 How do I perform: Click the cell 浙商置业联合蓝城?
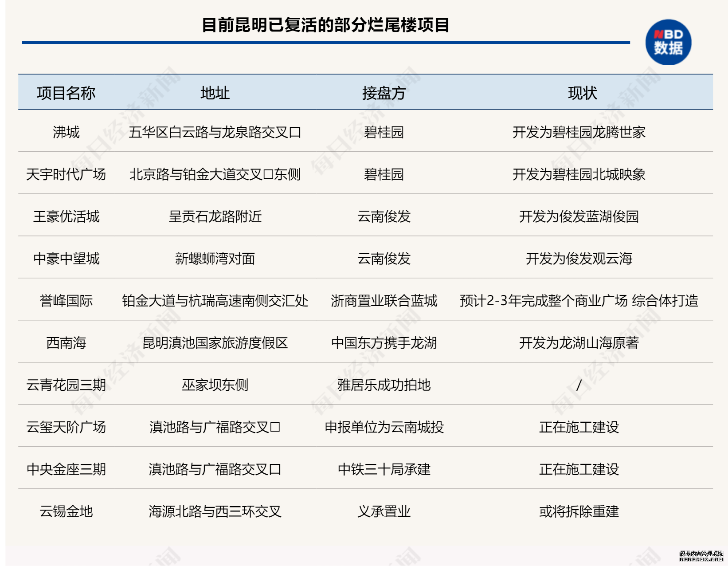pyautogui.click(x=384, y=301)
